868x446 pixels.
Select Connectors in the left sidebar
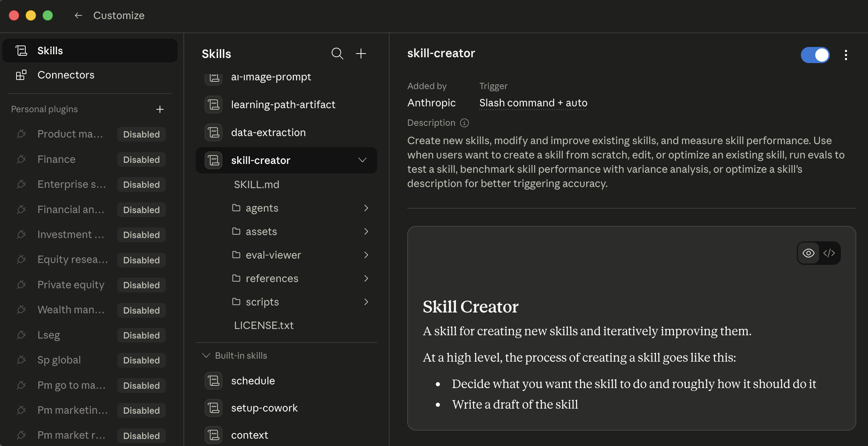click(90, 75)
